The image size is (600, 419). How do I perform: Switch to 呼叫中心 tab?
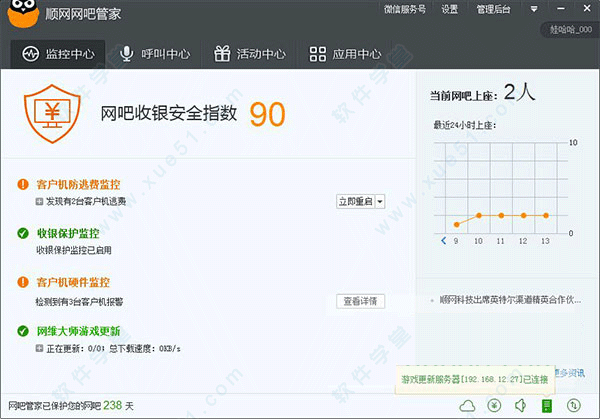pyautogui.click(x=154, y=54)
